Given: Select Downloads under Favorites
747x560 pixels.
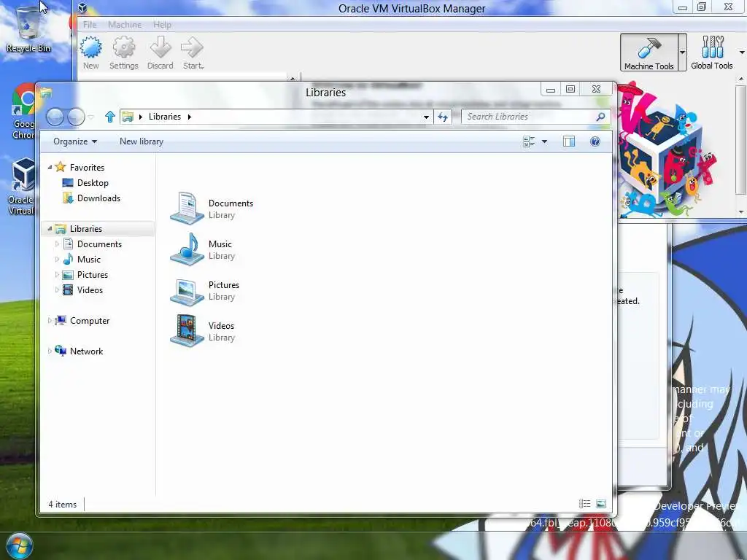Looking at the screenshot, I should tap(98, 198).
